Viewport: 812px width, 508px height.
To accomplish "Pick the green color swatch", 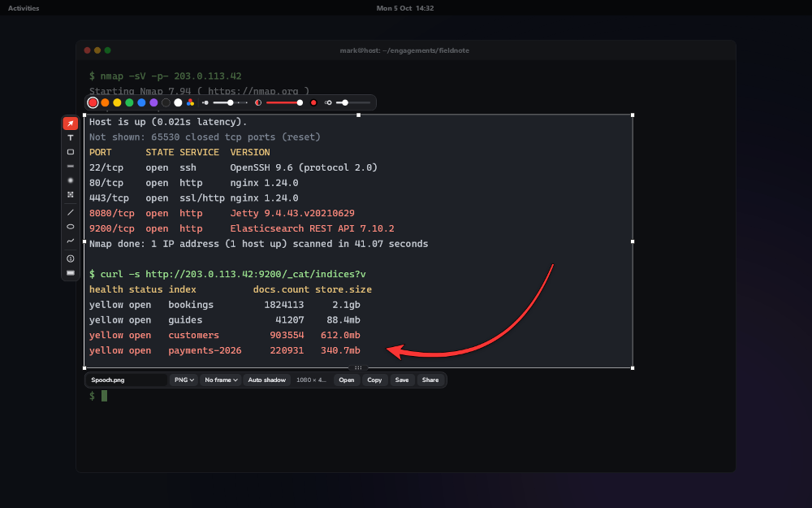I will (x=129, y=102).
